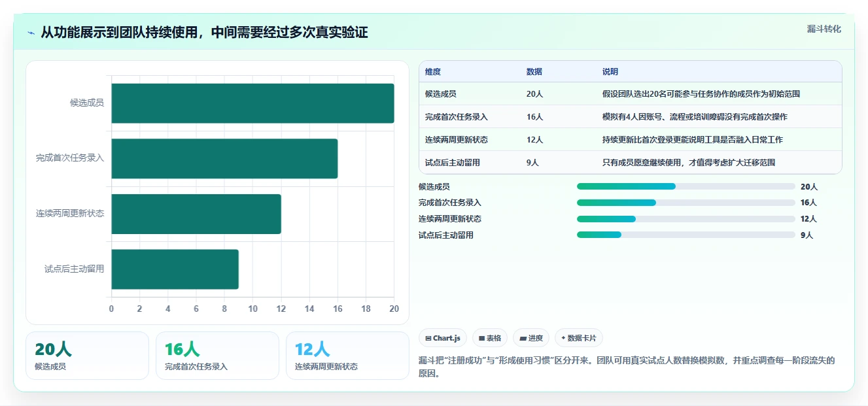Click the 候选成员 progress bar
Image resolution: width=868 pixels, height=406 pixels.
pos(686,186)
